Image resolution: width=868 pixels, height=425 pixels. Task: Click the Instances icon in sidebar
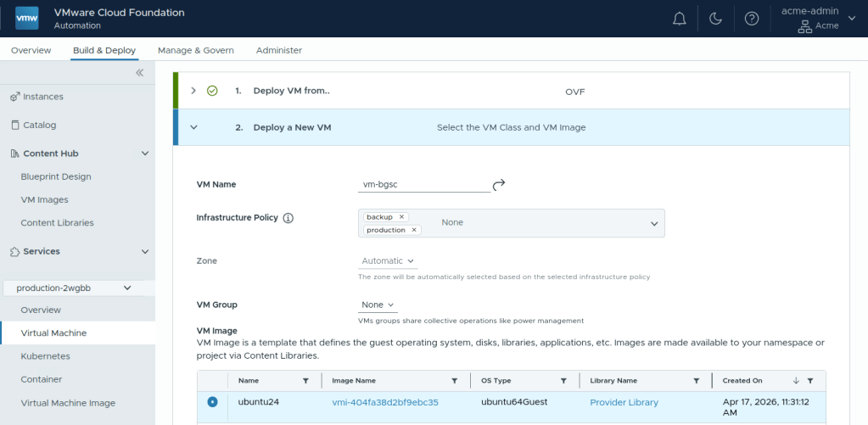pos(15,97)
